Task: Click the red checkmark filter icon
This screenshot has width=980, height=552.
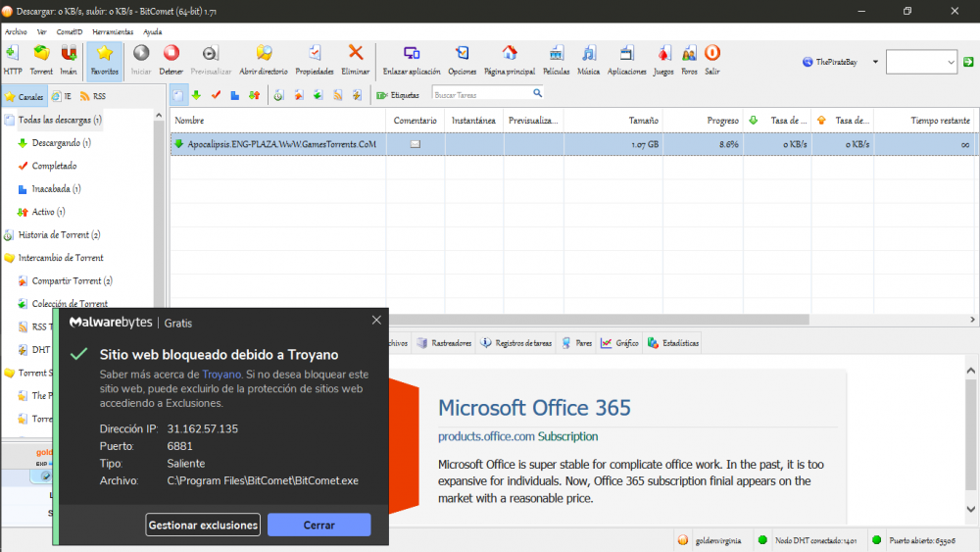Action: coord(217,95)
